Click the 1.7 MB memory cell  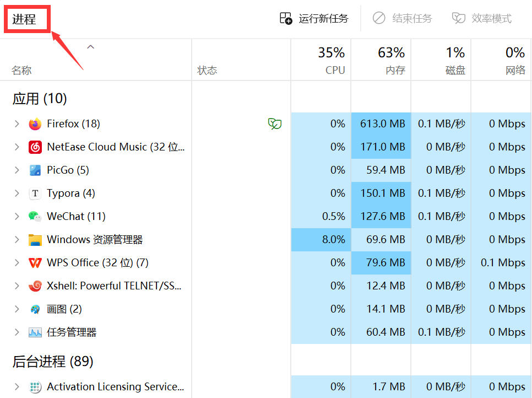381,386
